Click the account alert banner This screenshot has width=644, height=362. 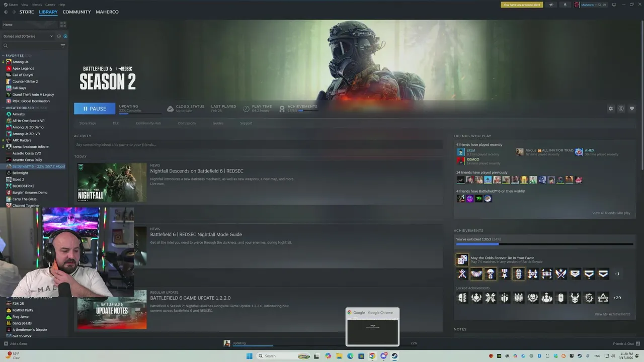[x=522, y=5]
